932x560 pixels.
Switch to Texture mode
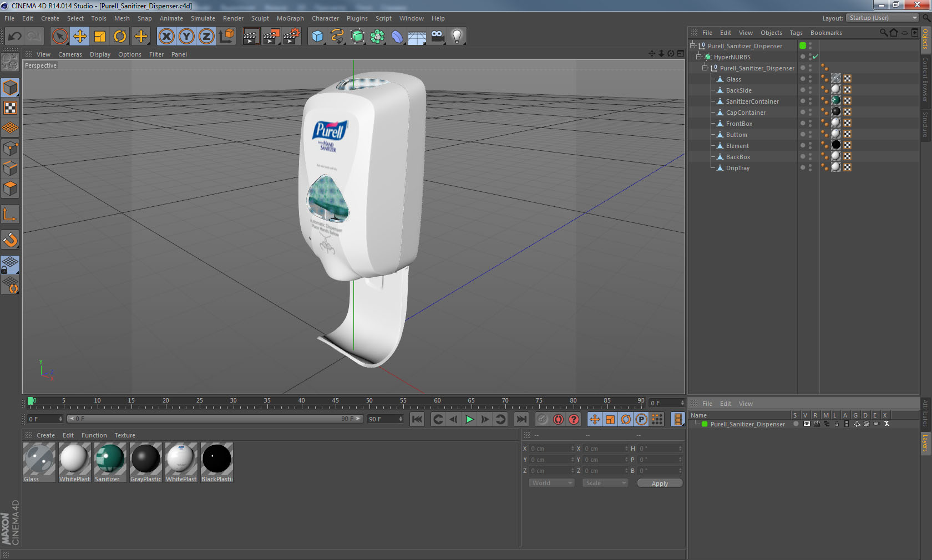click(x=11, y=108)
